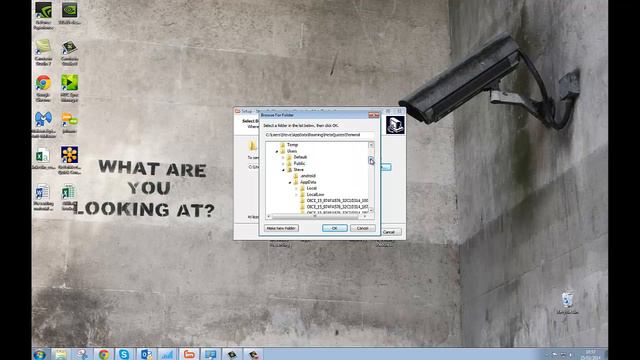The height and width of the screenshot is (360, 640).
Task: Open the Recycle Bin on the desktop
Action: pyautogui.click(x=567, y=303)
